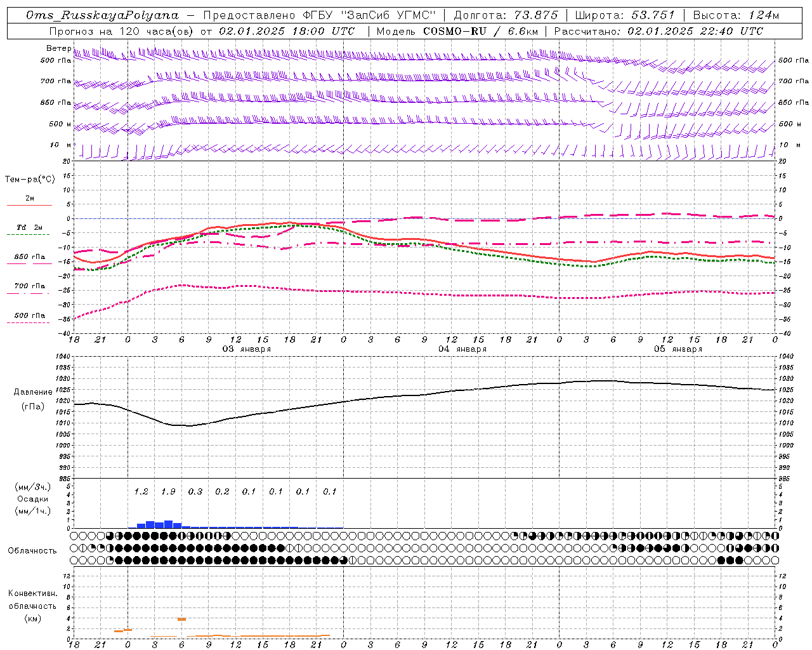
Task: Click the 1.9 precipitation total value
Action: pyautogui.click(x=168, y=491)
